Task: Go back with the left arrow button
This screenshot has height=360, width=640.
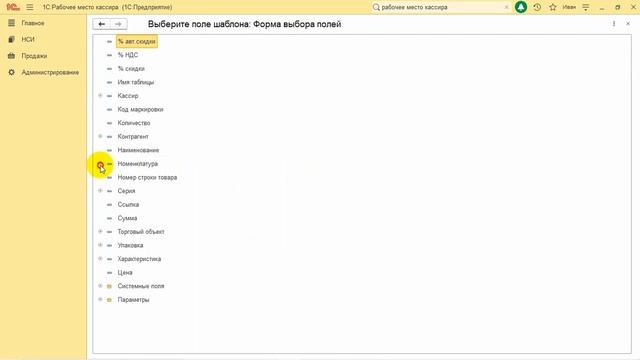Action: click(x=102, y=24)
